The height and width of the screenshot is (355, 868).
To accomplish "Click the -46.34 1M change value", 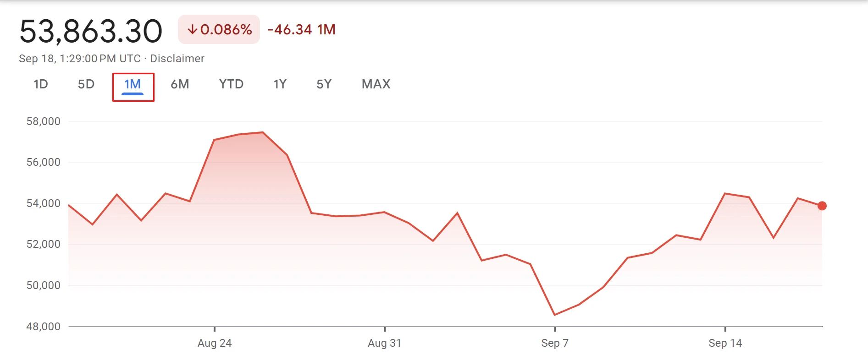I will (301, 30).
